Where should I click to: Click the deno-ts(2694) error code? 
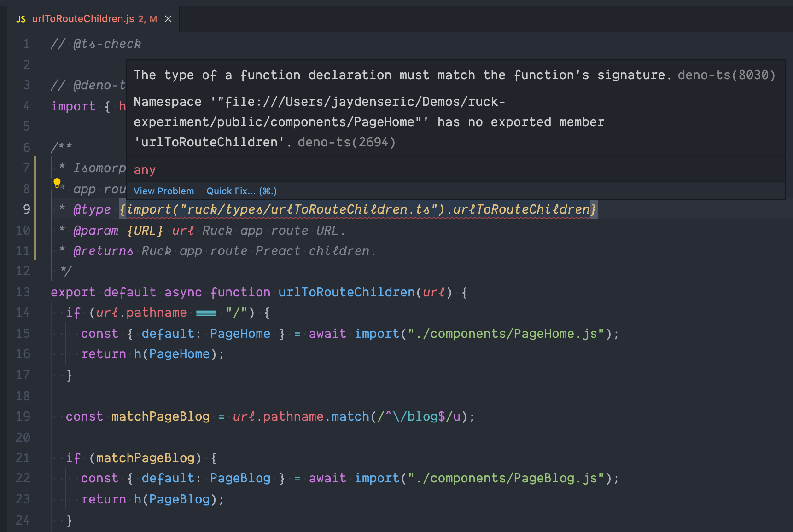click(x=347, y=142)
